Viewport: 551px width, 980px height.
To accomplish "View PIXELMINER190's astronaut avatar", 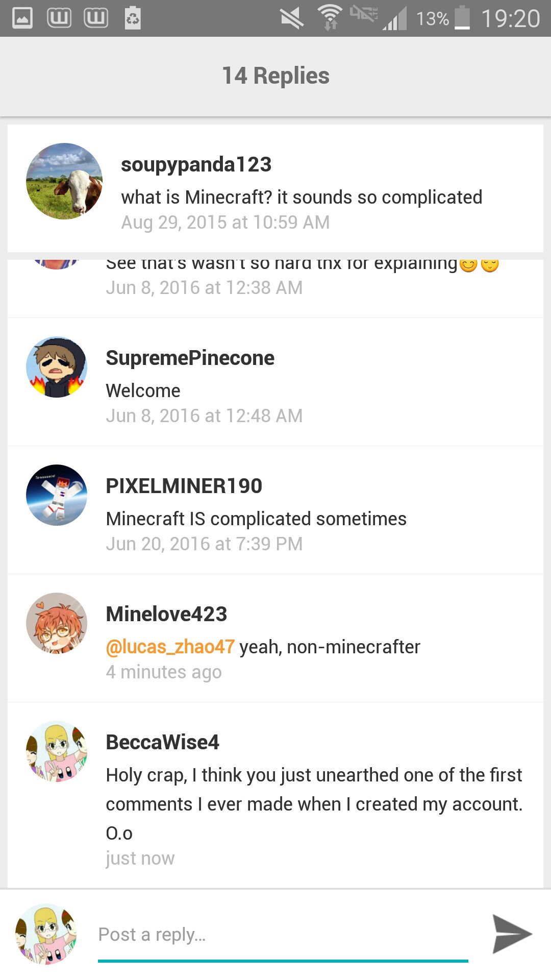I will (x=57, y=495).
